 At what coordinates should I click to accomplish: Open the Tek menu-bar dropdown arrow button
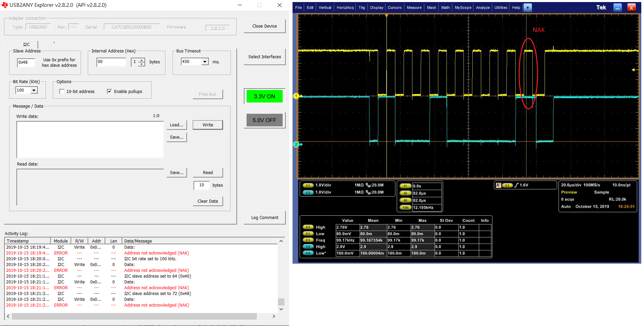[x=528, y=7]
